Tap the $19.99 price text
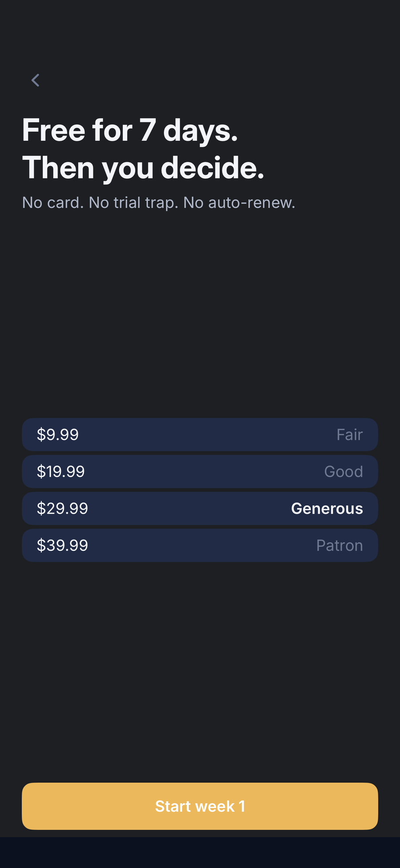 pyautogui.click(x=60, y=472)
